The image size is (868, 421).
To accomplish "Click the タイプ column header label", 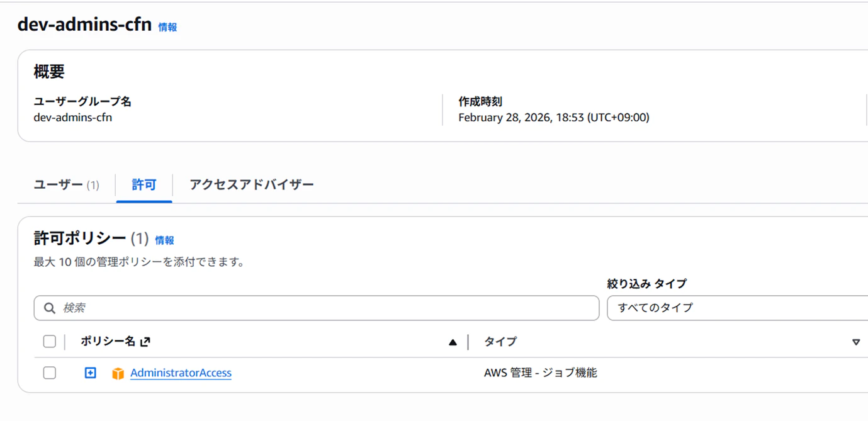I will click(x=500, y=342).
